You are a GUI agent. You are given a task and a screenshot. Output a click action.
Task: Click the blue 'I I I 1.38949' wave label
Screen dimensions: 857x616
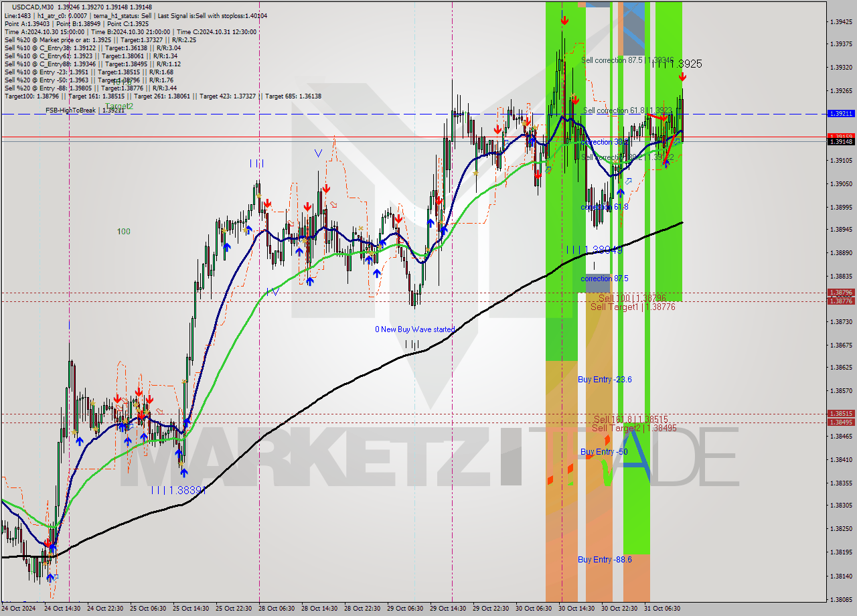[595, 250]
